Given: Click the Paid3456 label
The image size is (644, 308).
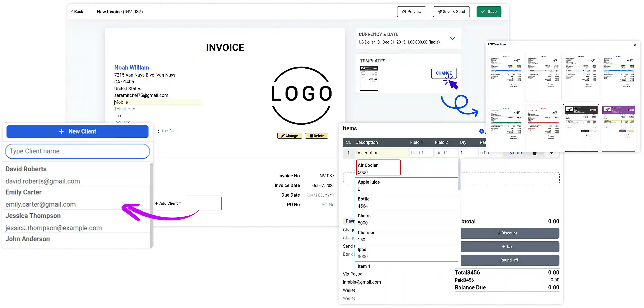Looking at the screenshot, I should click(x=464, y=280).
